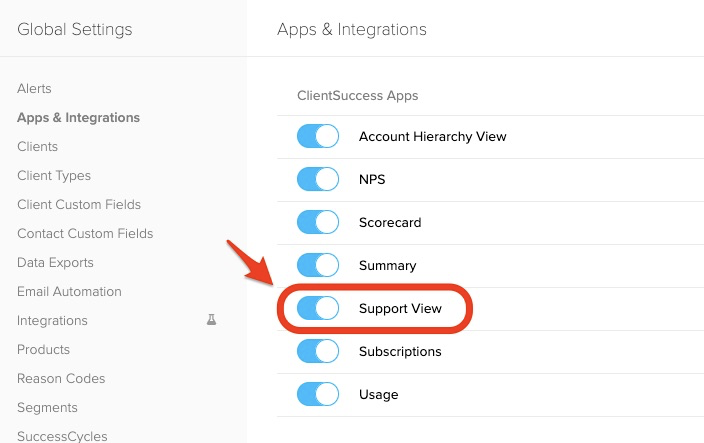704x443 pixels.
Task: Disable the Subscriptions toggle
Action: 318,351
